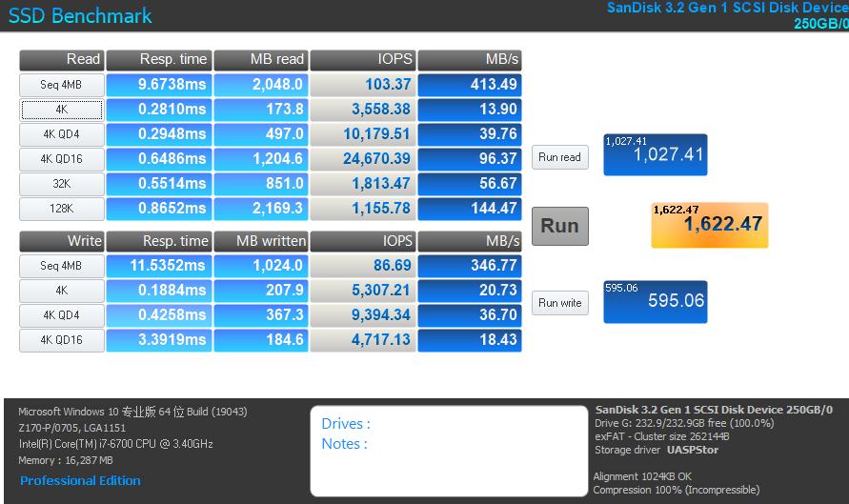The height and width of the screenshot is (504, 849).
Task: Click the 11.5352ms response time cell
Action: point(158,266)
